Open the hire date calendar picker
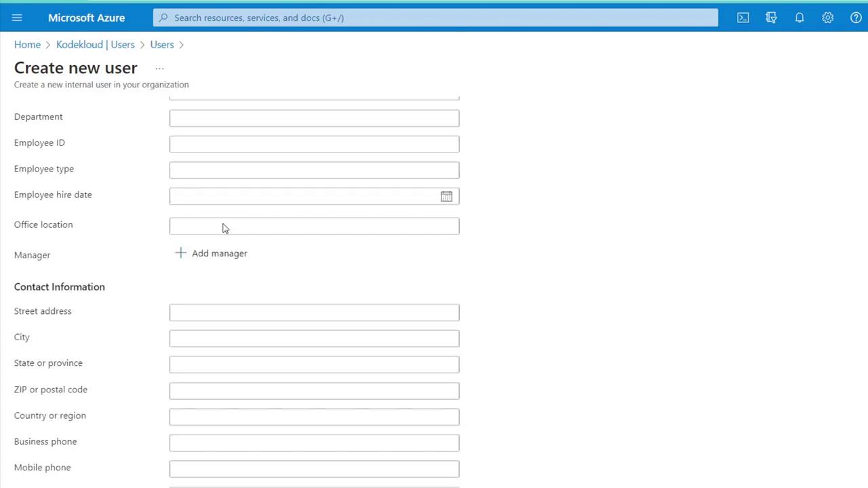 coord(446,196)
